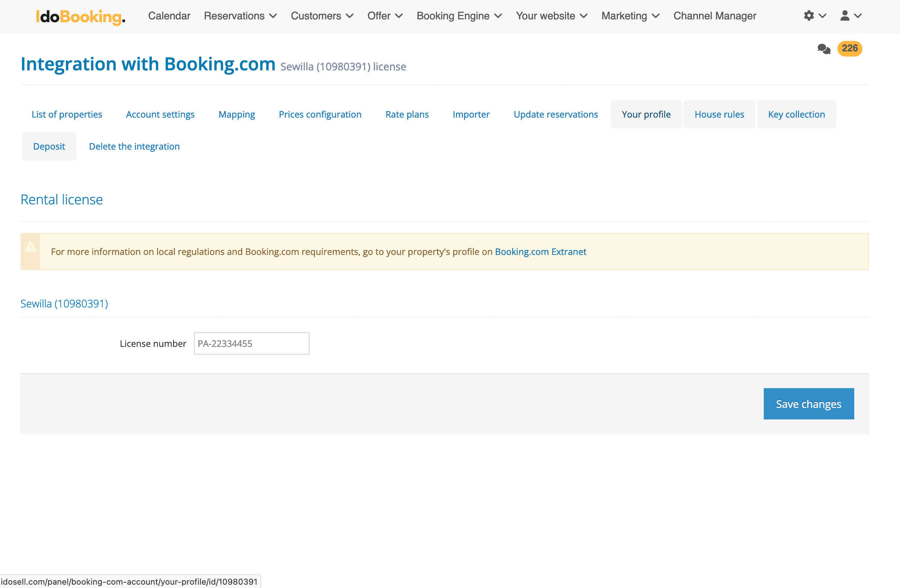Go to Calendar in the top navigation
The width and height of the screenshot is (900, 588).
[x=169, y=16]
